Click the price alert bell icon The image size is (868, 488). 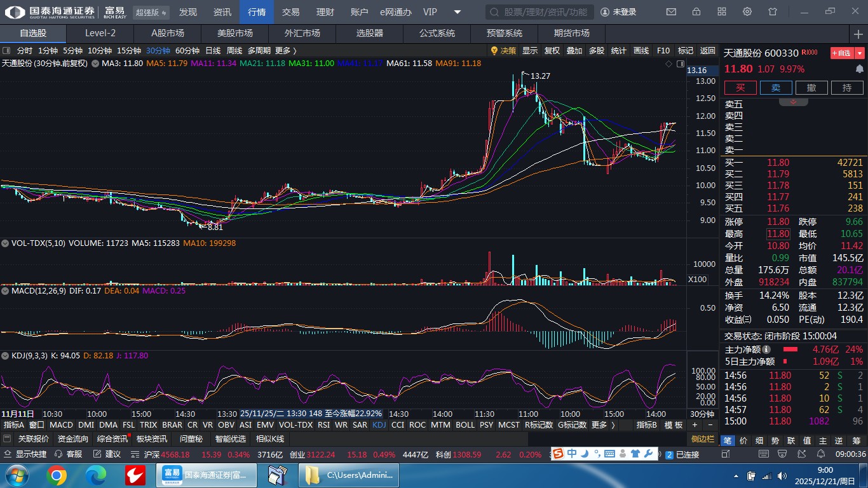tap(859, 69)
